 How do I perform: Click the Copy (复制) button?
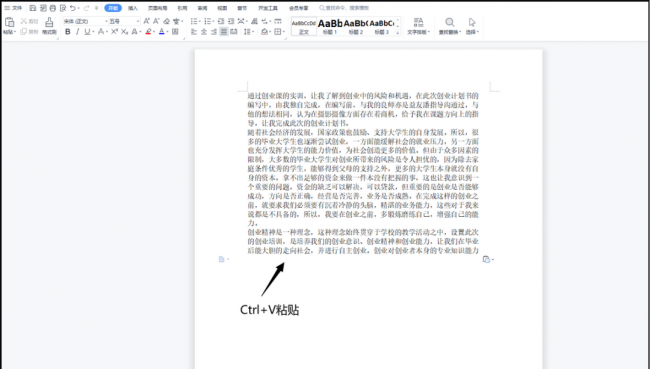[29, 32]
